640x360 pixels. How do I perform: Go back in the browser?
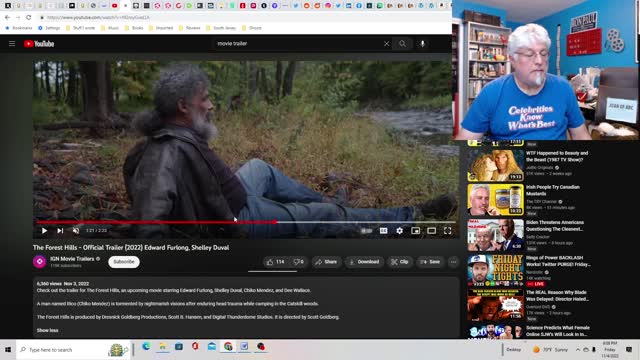(x=7, y=18)
